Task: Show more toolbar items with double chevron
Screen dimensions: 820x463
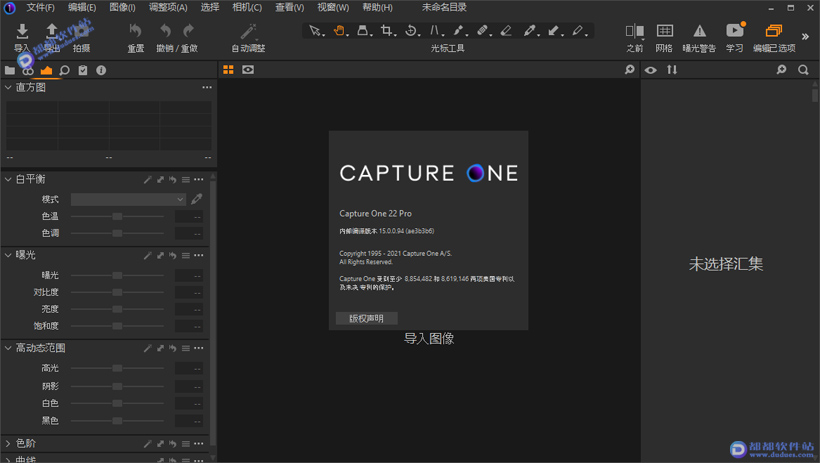Action: click(x=805, y=36)
